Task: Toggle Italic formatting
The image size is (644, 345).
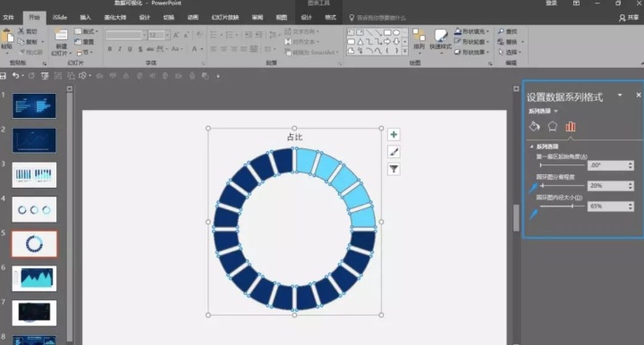Action: (x=120, y=49)
